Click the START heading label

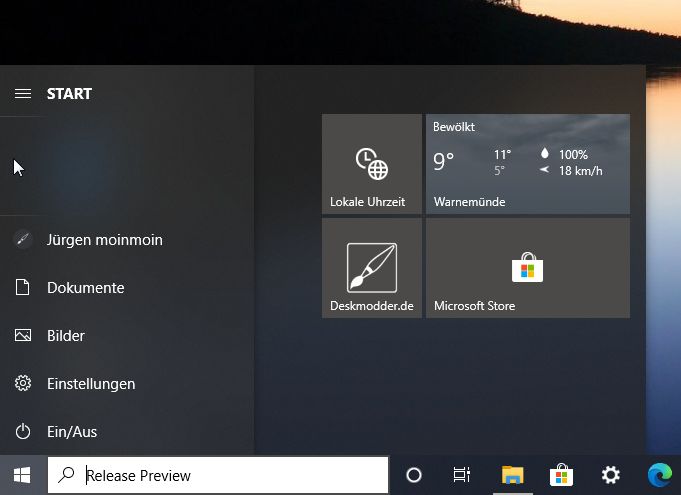(x=69, y=93)
